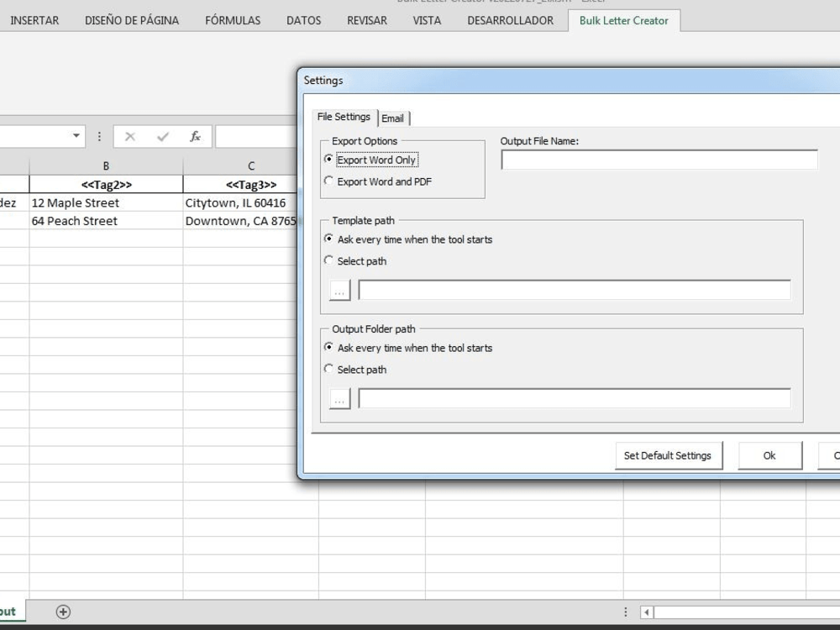840x630 pixels.
Task: Select the Export Word and PDF option
Action: pos(328,181)
